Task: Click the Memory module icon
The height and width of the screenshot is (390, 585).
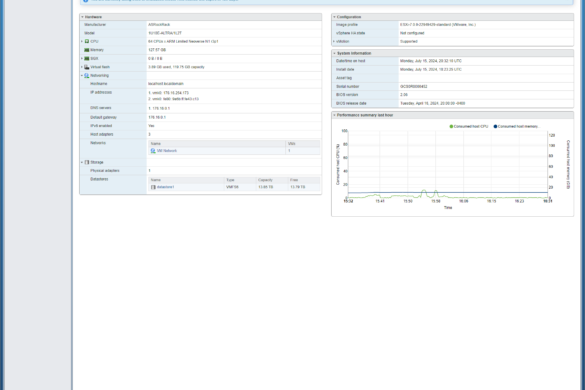Action: coord(87,50)
